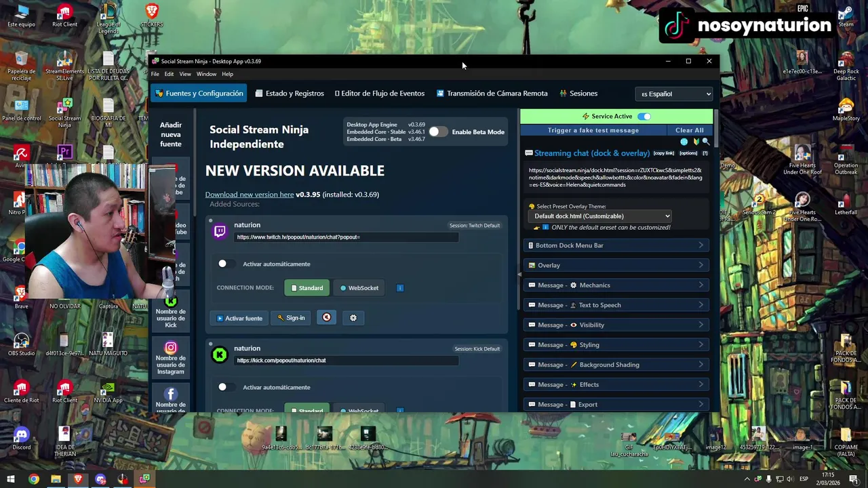
Task: Open Lethalfarl desktop shortcut
Action: [x=846, y=203]
